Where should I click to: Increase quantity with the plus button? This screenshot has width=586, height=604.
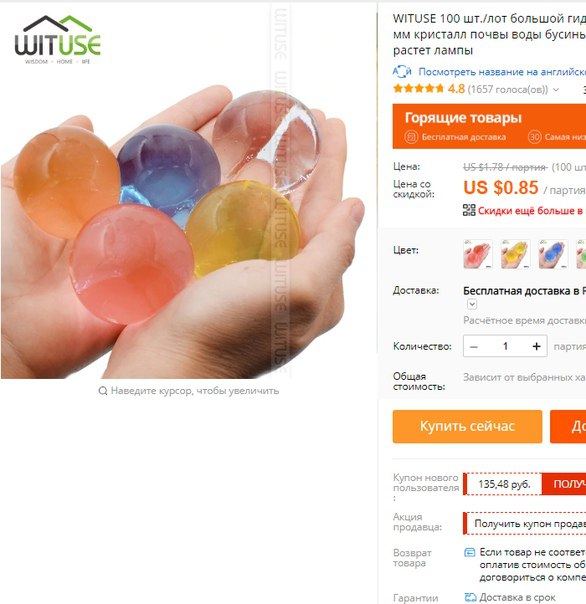point(536,346)
